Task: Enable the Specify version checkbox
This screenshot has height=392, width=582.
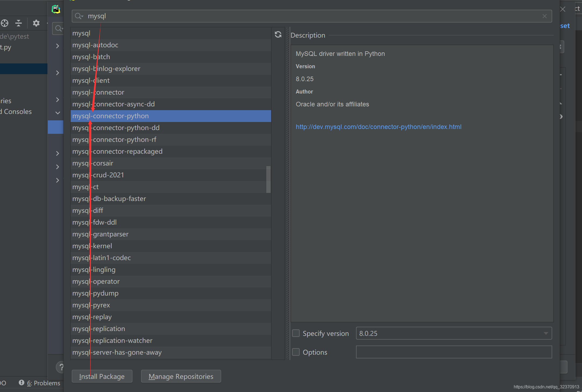Action: click(296, 333)
